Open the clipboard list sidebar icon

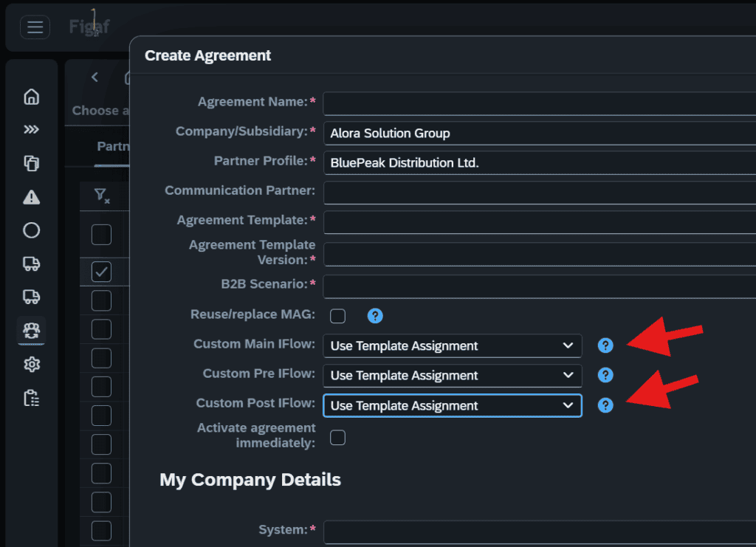click(x=31, y=398)
